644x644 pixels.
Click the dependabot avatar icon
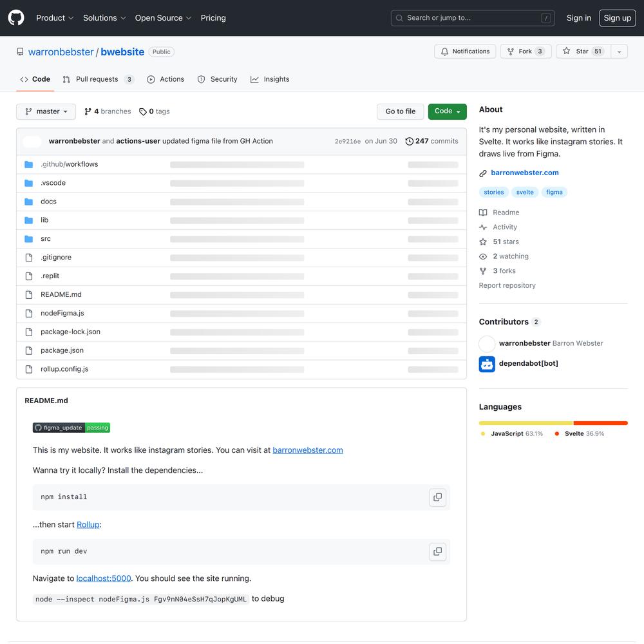(x=487, y=364)
